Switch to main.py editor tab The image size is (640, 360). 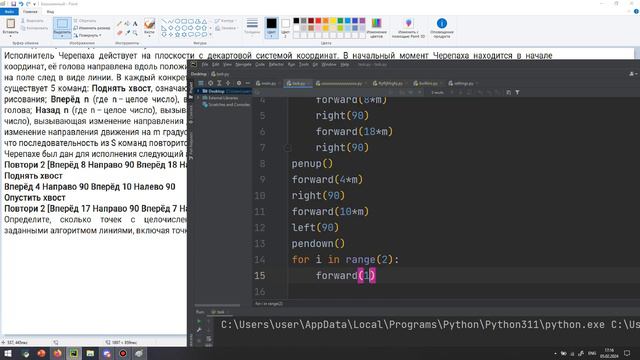pyautogui.click(x=267, y=83)
